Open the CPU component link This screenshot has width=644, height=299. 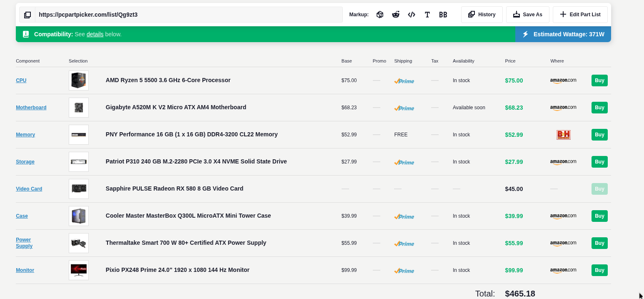(21, 80)
